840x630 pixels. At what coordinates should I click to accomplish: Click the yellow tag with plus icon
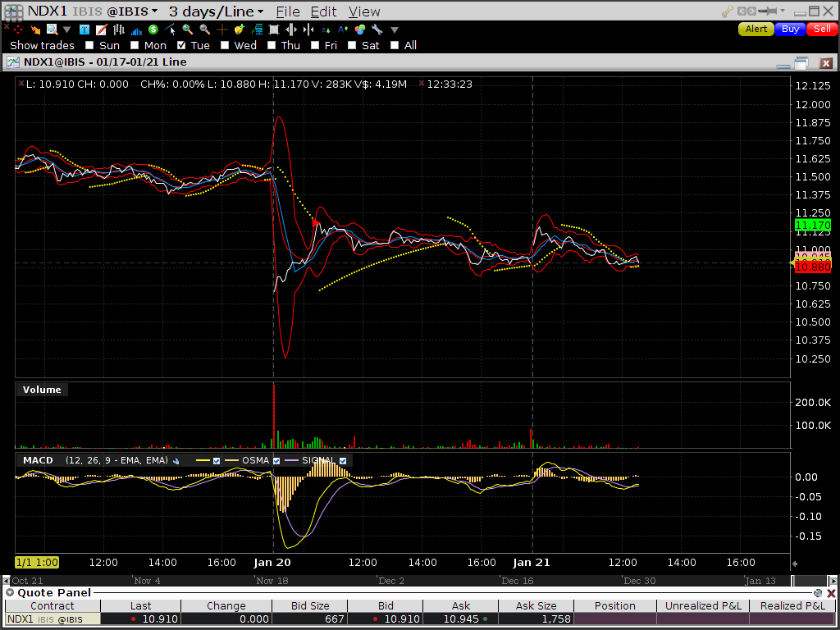pyautogui.click(x=239, y=30)
